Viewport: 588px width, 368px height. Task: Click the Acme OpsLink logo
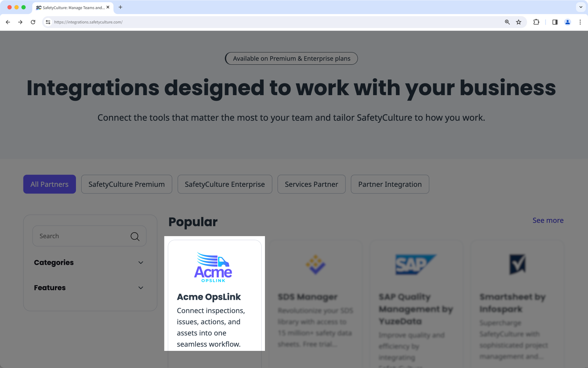click(213, 267)
